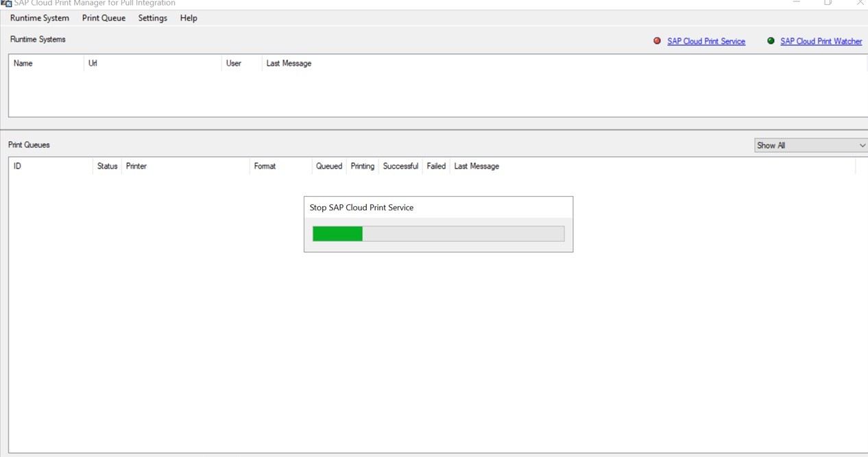Image resolution: width=868 pixels, height=457 pixels.
Task: Click the Runtime Systems section label
Action: click(38, 39)
